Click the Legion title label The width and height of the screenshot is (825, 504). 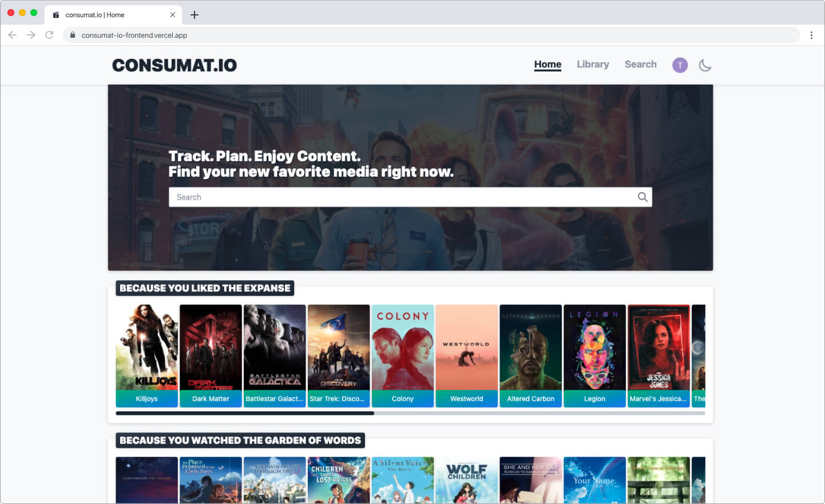(x=594, y=399)
